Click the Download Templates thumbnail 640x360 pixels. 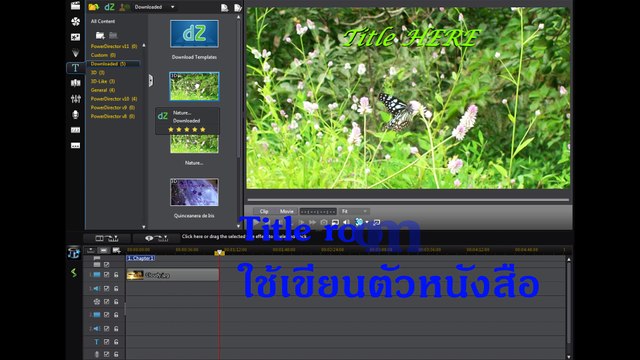point(194,33)
